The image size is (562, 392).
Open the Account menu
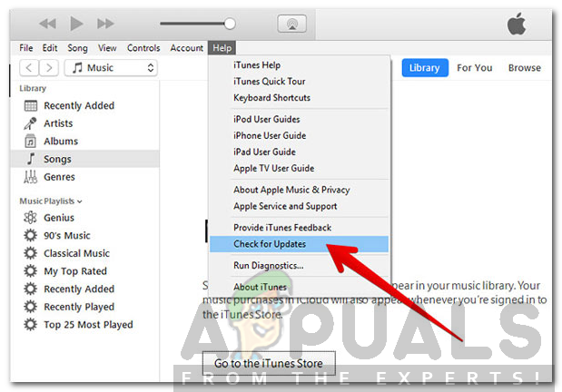pos(187,48)
